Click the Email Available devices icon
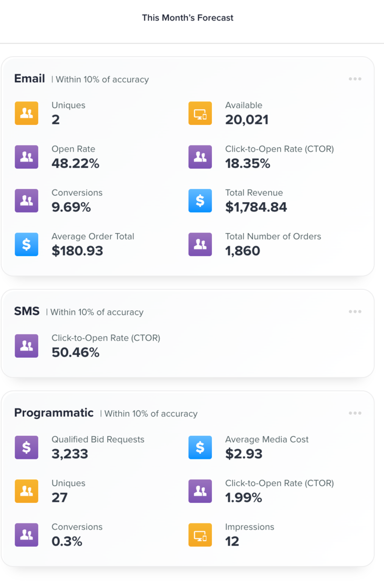This screenshot has height=588, width=384. [200, 113]
